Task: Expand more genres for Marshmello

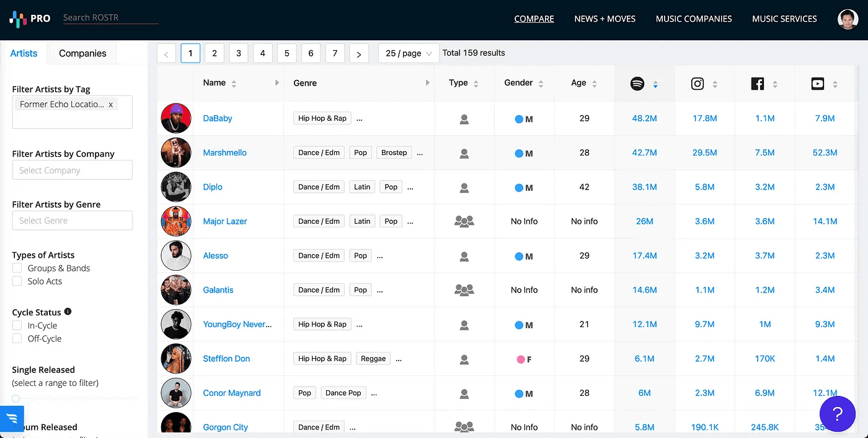Action: pos(420,153)
